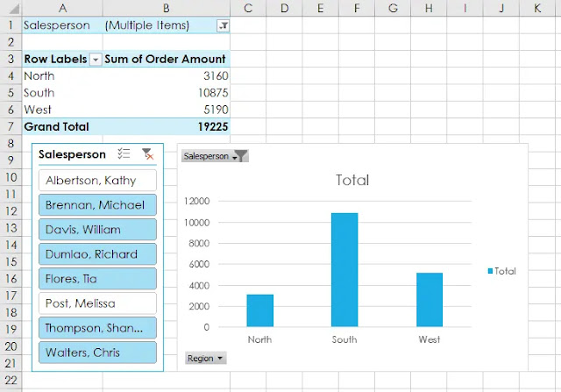The image size is (561, 392).
Task: Select row 22 header
Action: pos(11,381)
